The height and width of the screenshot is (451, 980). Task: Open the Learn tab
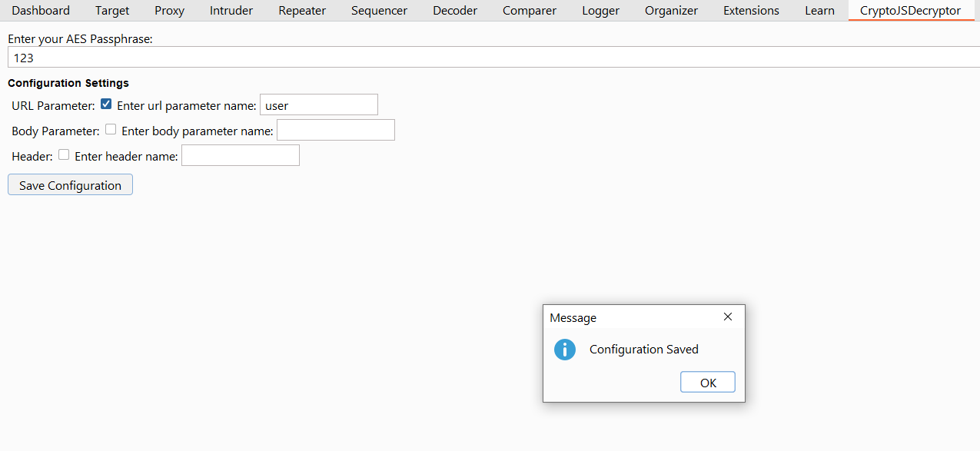coord(819,11)
